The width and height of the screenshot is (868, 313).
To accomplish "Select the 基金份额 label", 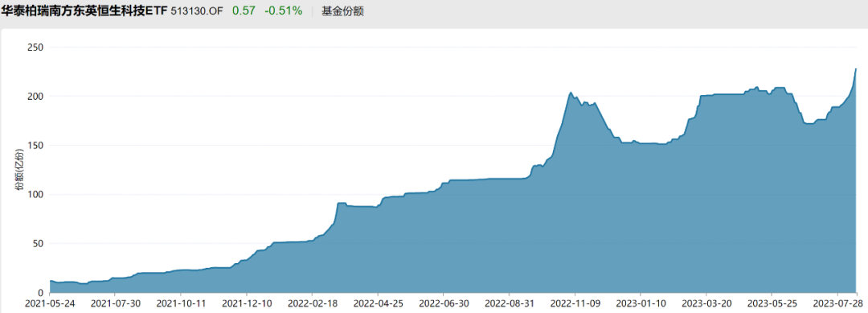I will [342, 11].
